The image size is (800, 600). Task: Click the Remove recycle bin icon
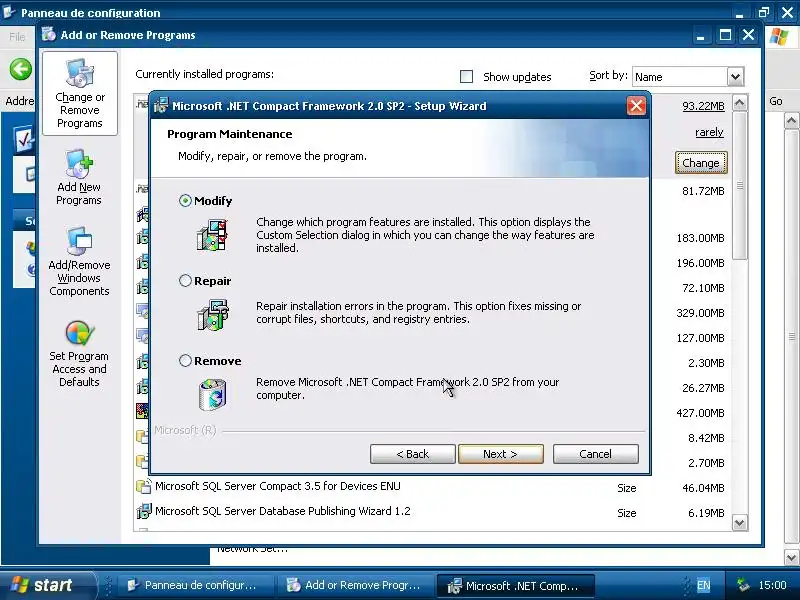212,394
